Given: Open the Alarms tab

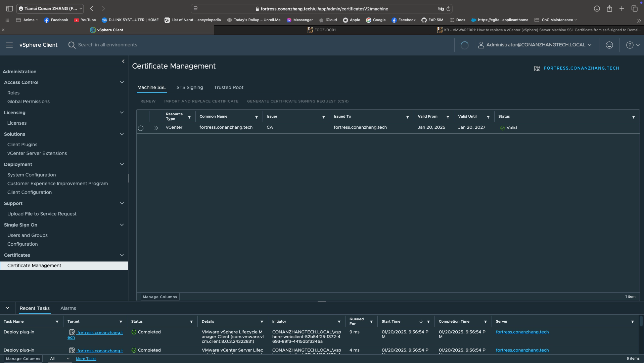Looking at the screenshot, I should click(x=68, y=308).
